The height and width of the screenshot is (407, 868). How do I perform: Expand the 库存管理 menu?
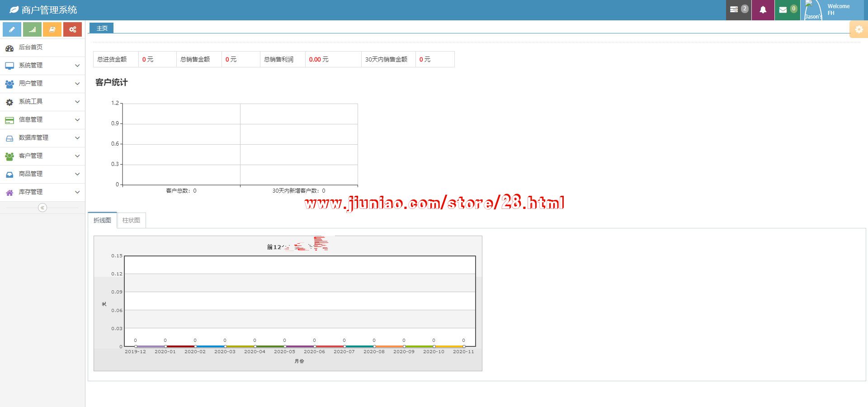42,192
